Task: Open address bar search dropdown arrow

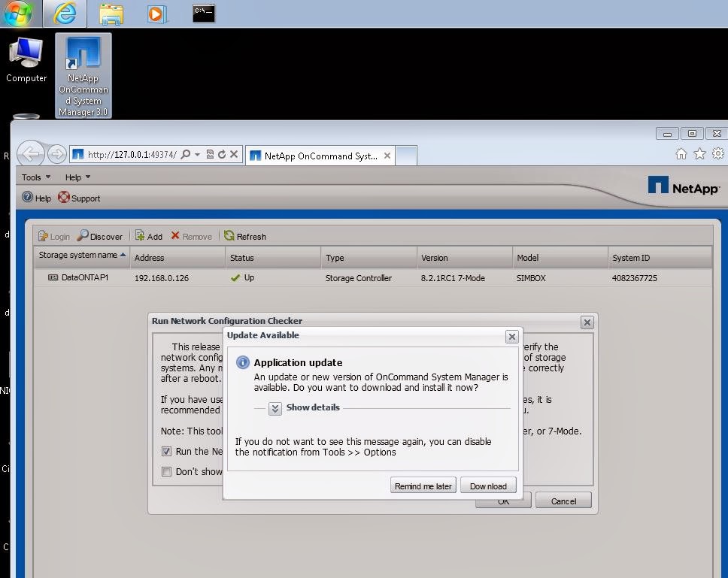Action: pyautogui.click(x=197, y=154)
